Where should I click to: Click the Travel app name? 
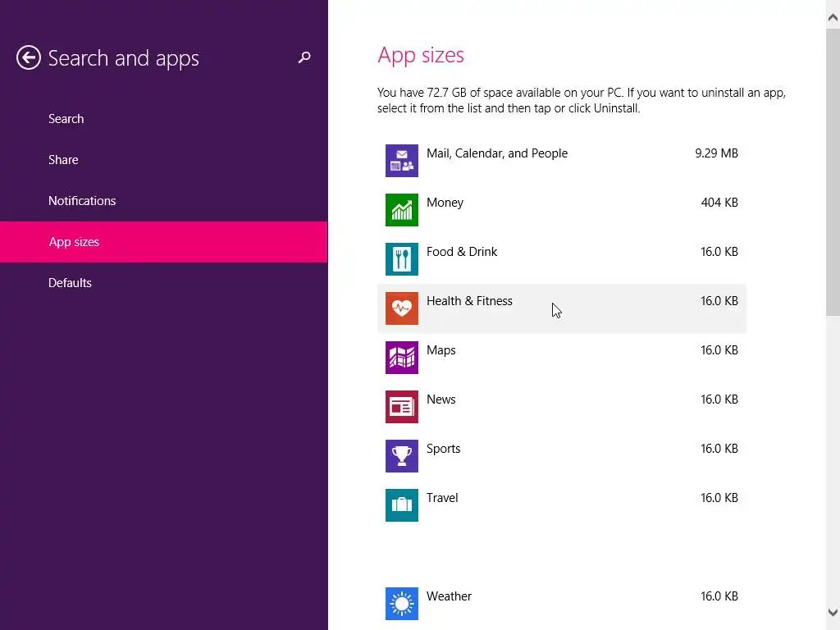point(442,498)
